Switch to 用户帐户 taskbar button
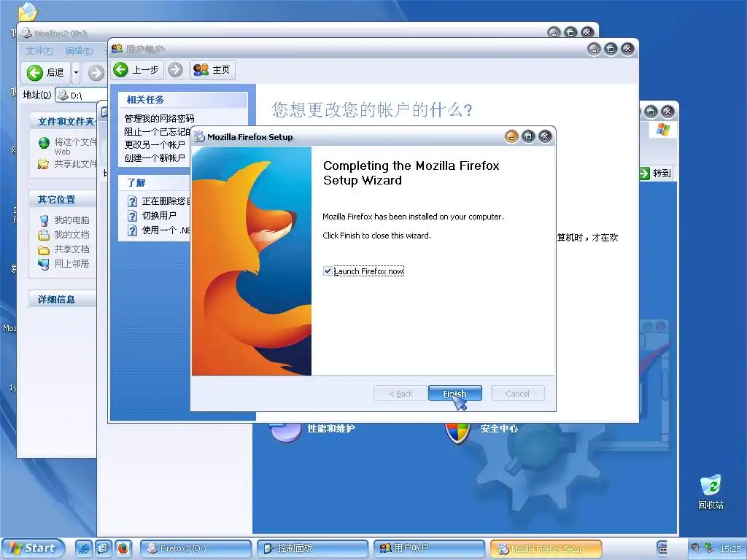This screenshot has height=560, width=747. click(x=429, y=548)
